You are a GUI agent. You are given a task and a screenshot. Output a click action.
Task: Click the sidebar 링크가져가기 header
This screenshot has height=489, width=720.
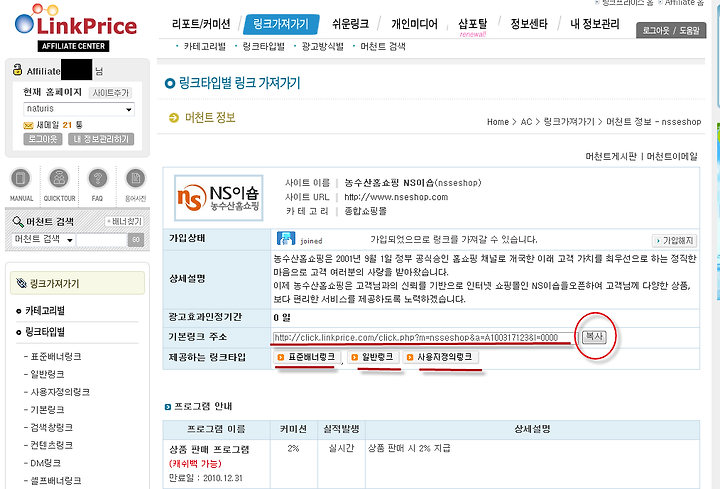[x=77, y=283]
